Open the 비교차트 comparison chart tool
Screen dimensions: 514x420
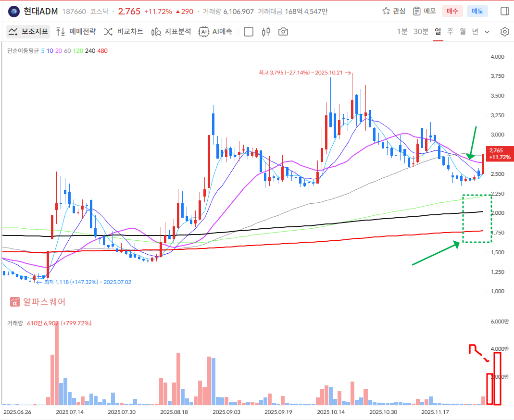pyautogui.click(x=124, y=32)
